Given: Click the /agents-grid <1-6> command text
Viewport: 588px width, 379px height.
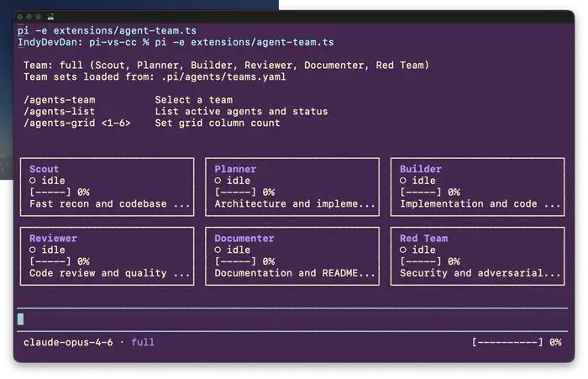Looking at the screenshot, I should pyautogui.click(x=77, y=123).
